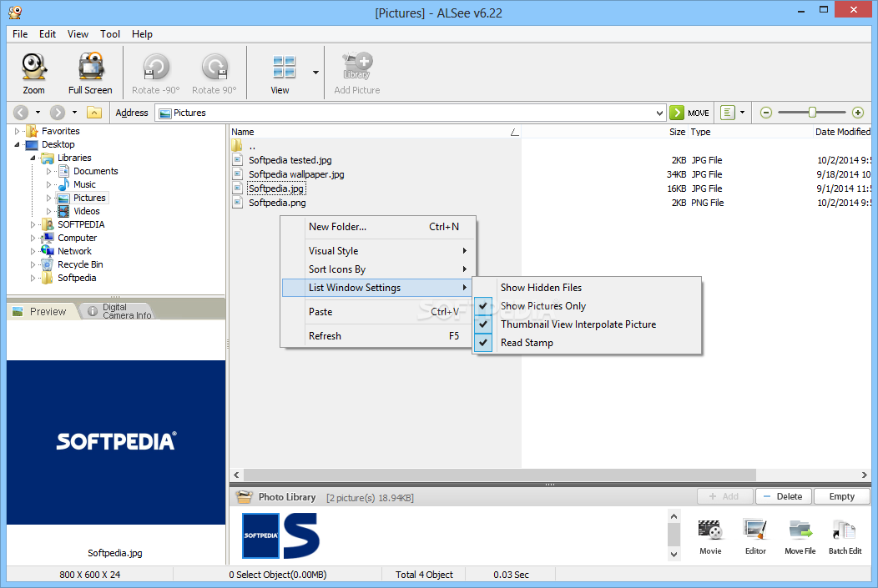Select Softpedia tested.jpg file name

click(x=290, y=160)
